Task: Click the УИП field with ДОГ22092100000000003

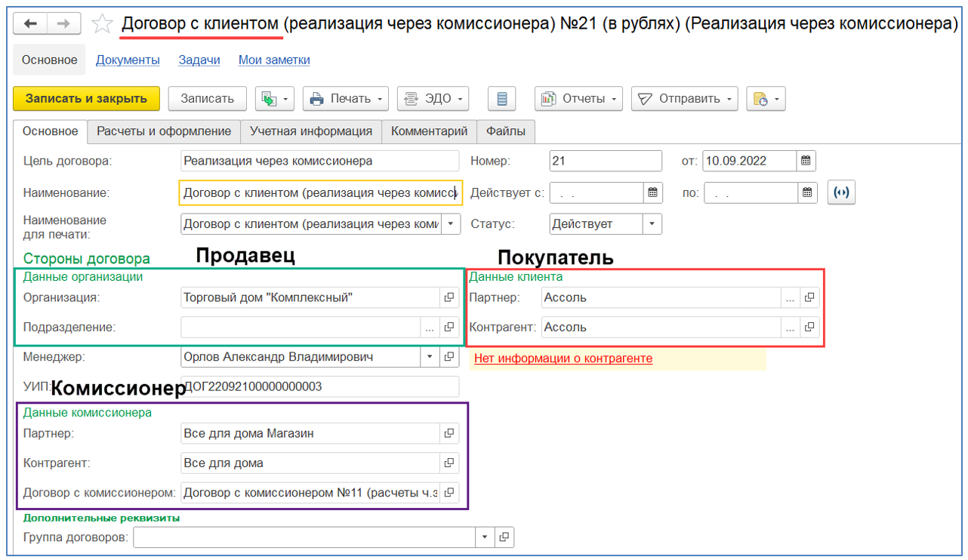Action: coord(320,387)
